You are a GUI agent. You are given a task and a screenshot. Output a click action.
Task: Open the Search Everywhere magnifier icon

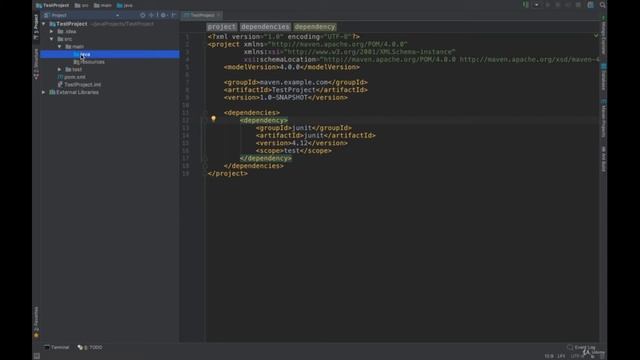(602, 5)
